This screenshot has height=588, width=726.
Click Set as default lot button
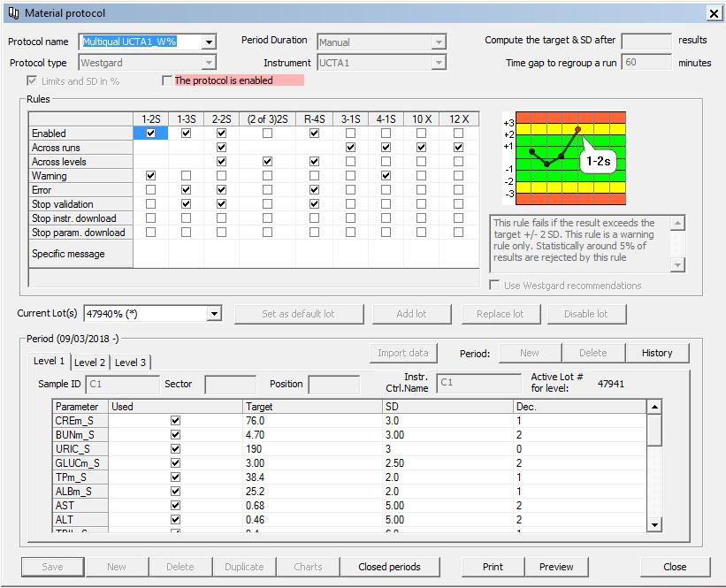click(x=299, y=314)
